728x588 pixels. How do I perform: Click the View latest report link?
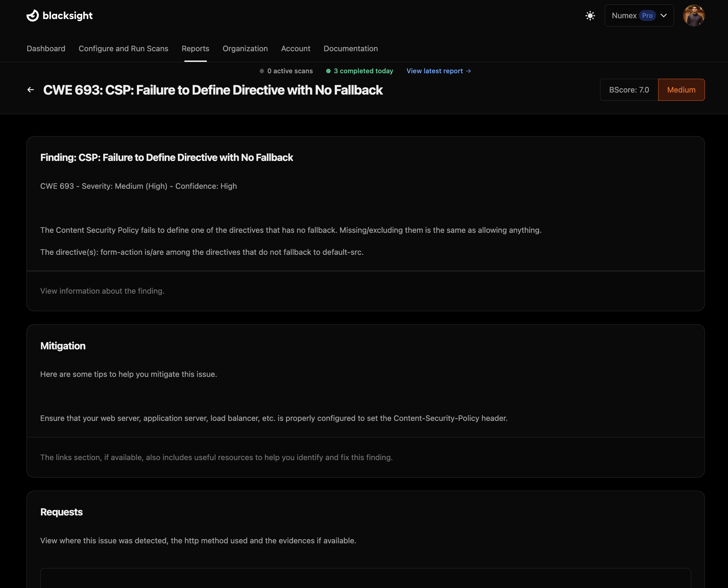pos(435,71)
